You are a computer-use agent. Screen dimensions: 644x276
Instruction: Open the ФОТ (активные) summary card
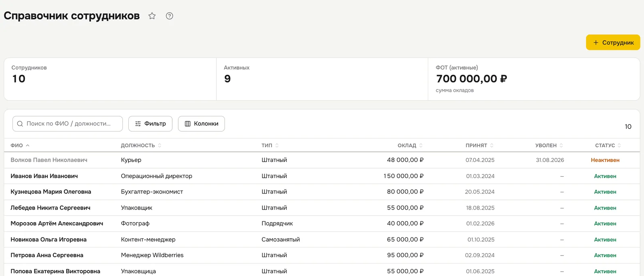534,79
